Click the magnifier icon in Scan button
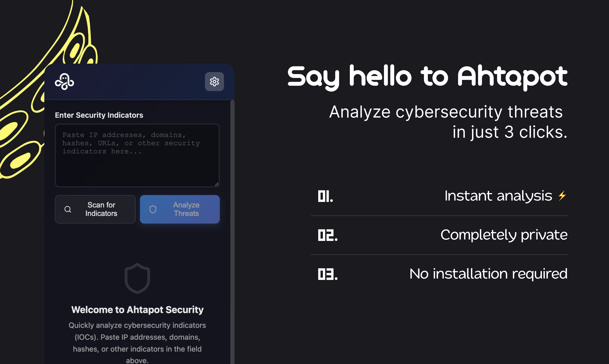 [68, 209]
